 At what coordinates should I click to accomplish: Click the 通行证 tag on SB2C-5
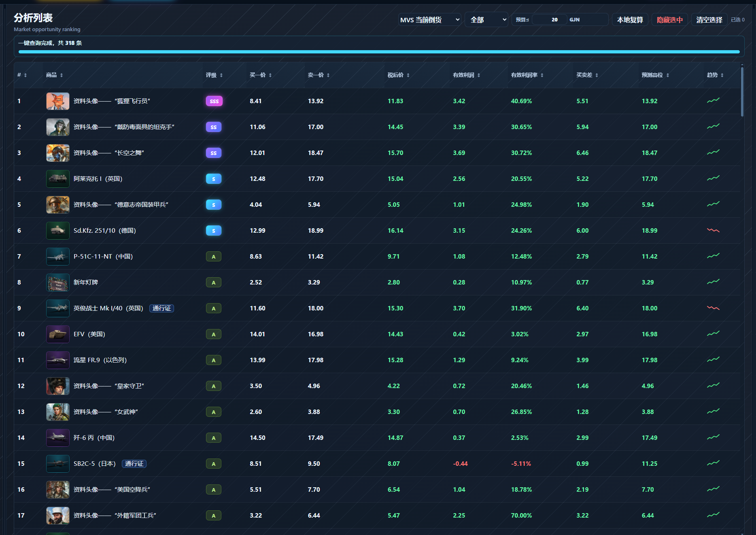pyautogui.click(x=134, y=464)
